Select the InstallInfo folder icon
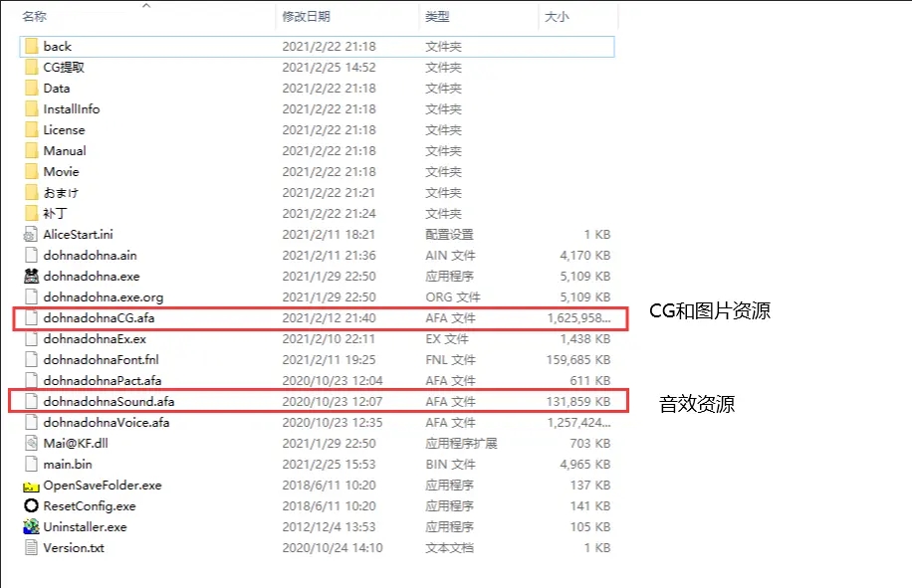This screenshot has width=912, height=588. 32,109
